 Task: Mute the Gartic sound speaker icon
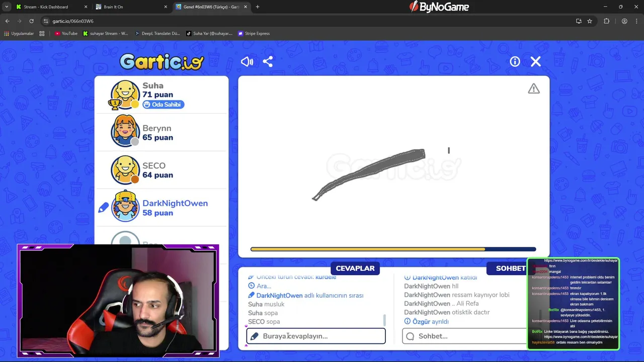[x=247, y=61]
